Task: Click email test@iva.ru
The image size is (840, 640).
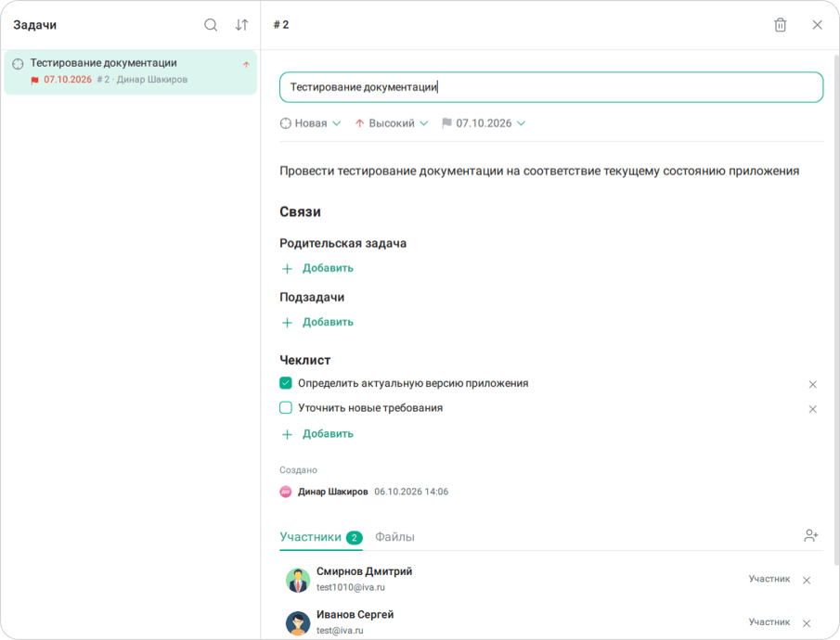Action: coord(340,631)
